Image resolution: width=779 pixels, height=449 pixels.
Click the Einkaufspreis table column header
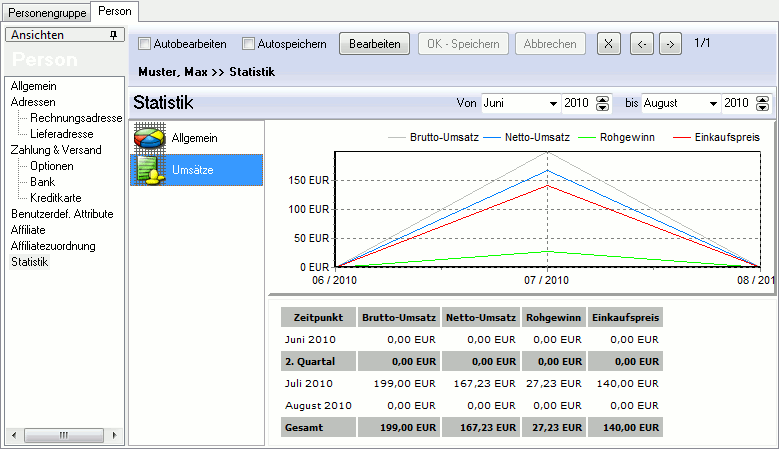(x=625, y=317)
